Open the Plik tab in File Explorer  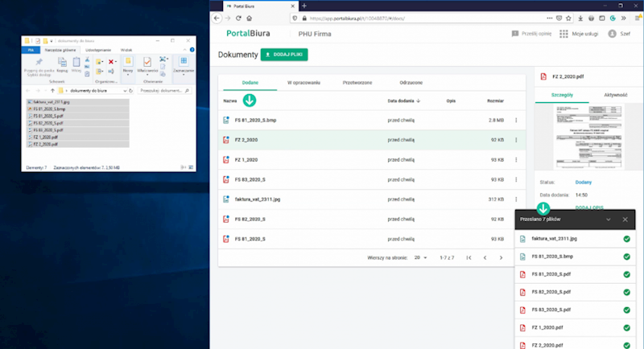coord(31,50)
